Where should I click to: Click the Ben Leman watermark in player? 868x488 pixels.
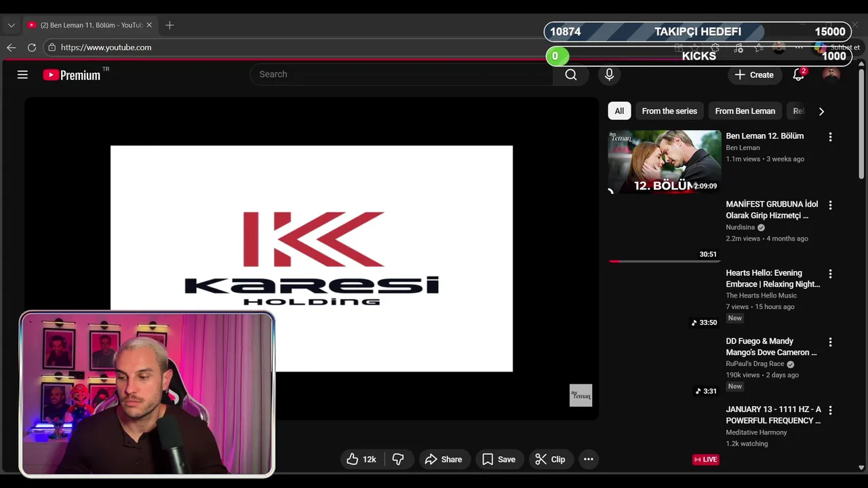pyautogui.click(x=580, y=395)
